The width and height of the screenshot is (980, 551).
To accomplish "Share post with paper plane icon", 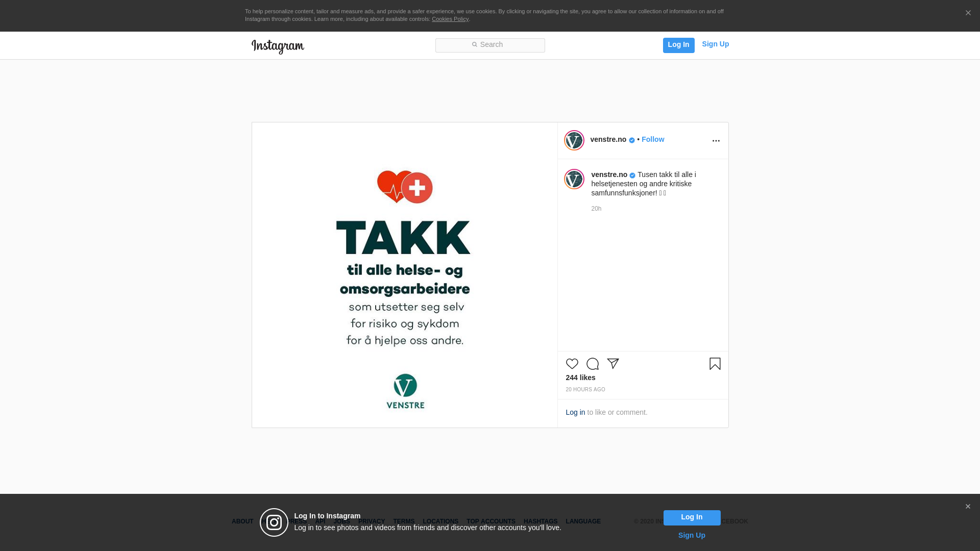I will click(612, 364).
